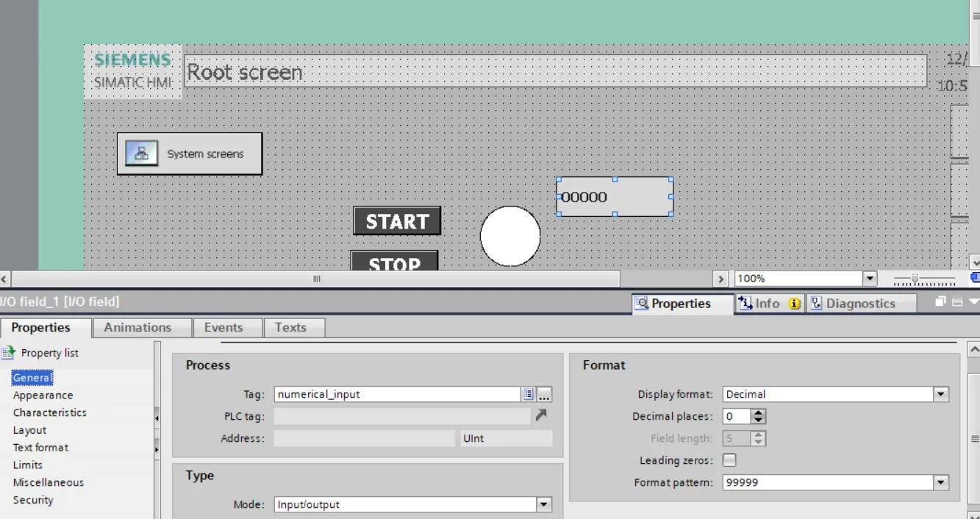Viewport: 980px width, 519px height.
Task: Select Miscellaneous in the property list
Action: click(49, 483)
